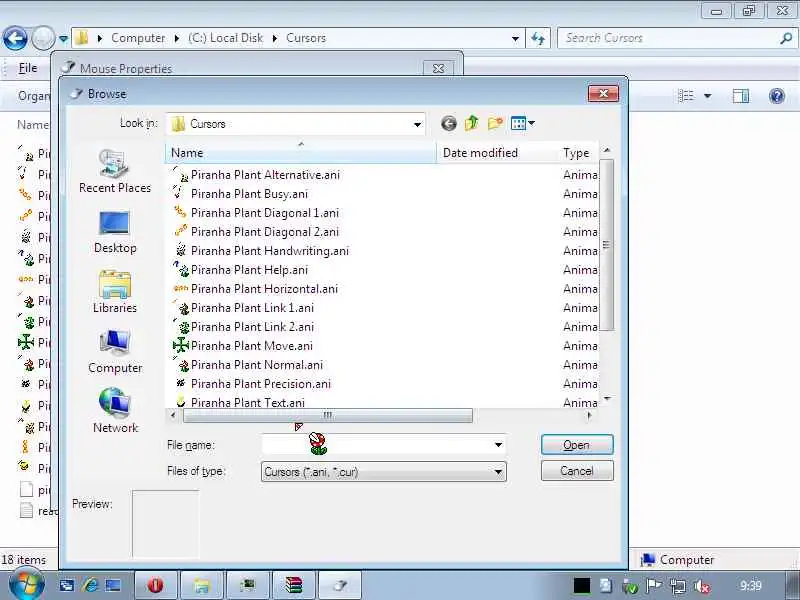The height and width of the screenshot is (600, 800).
Task: Open Libraries in the Browse sidebar
Action: (115, 292)
